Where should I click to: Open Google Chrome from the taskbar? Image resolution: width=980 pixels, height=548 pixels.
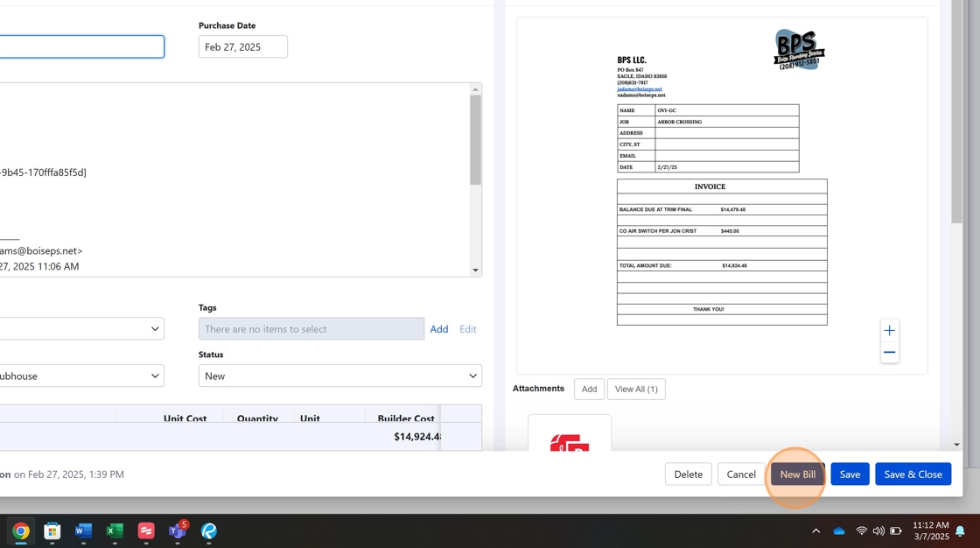tap(21, 531)
